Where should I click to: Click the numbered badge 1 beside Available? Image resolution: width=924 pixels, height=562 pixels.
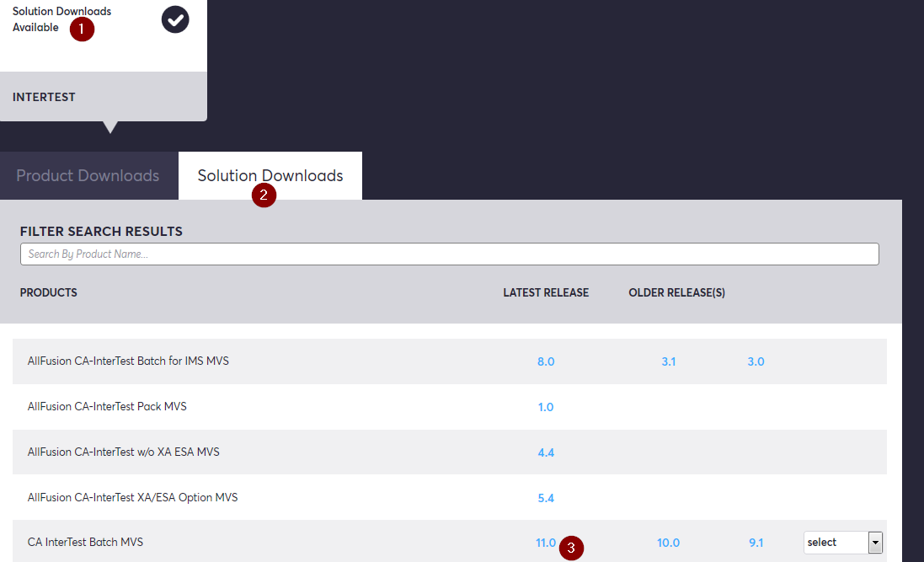click(x=82, y=29)
